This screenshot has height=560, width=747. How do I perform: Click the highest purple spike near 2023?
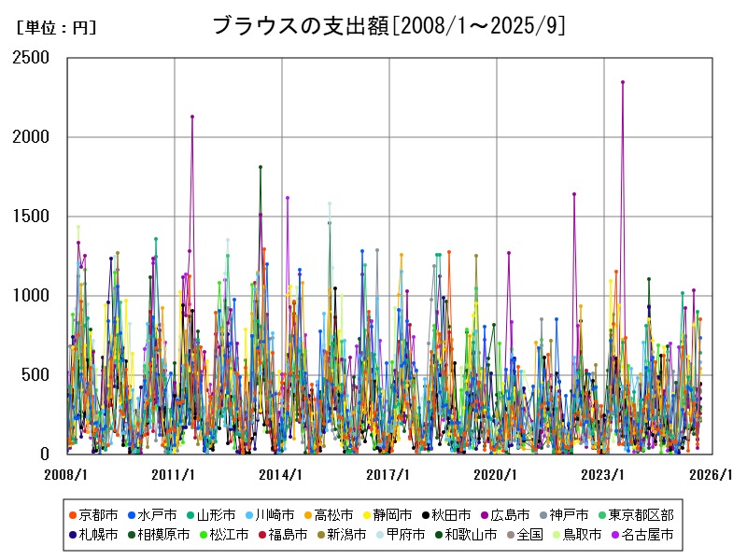623,84
